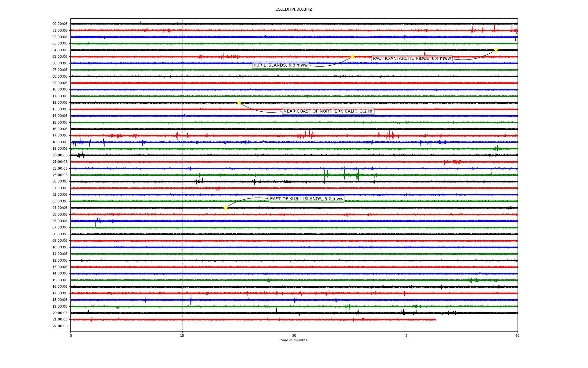Image resolution: width=588 pixels, height=368 pixels.
Task: Click the x-axis tick label 0
Action: click(x=71, y=335)
